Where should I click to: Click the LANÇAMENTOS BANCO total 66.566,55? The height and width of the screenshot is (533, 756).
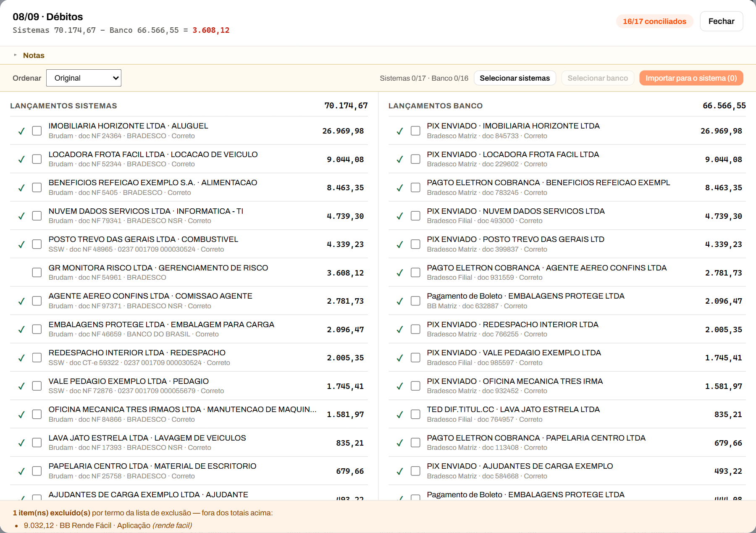724,106
